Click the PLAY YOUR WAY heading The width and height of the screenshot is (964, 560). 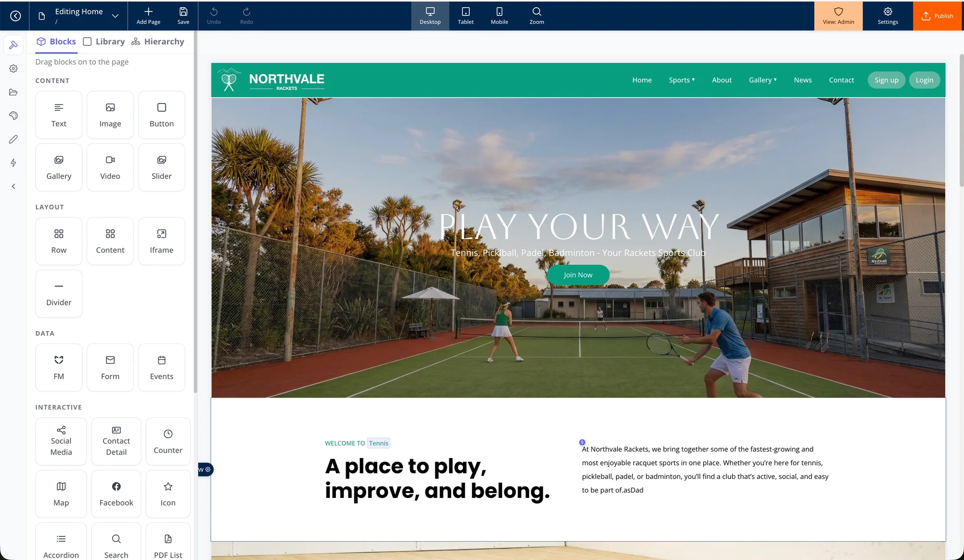(x=579, y=227)
